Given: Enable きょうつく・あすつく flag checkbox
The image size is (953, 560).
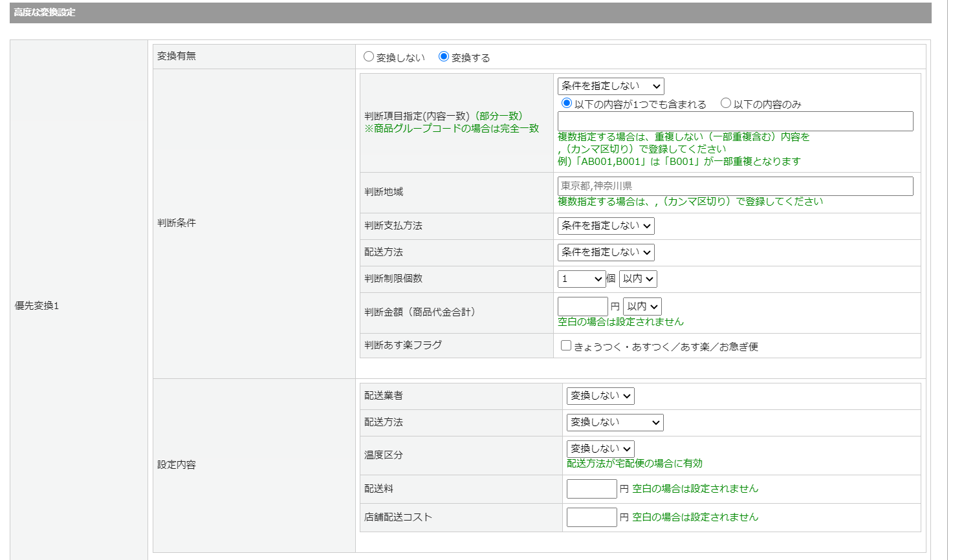Looking at the screenshot, I should 566,346.
